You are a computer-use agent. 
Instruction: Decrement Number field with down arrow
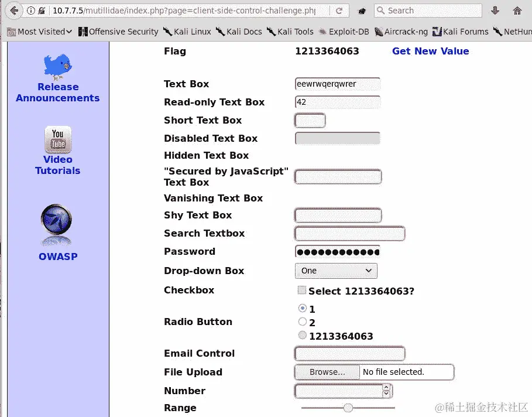[x=386, y=394]
